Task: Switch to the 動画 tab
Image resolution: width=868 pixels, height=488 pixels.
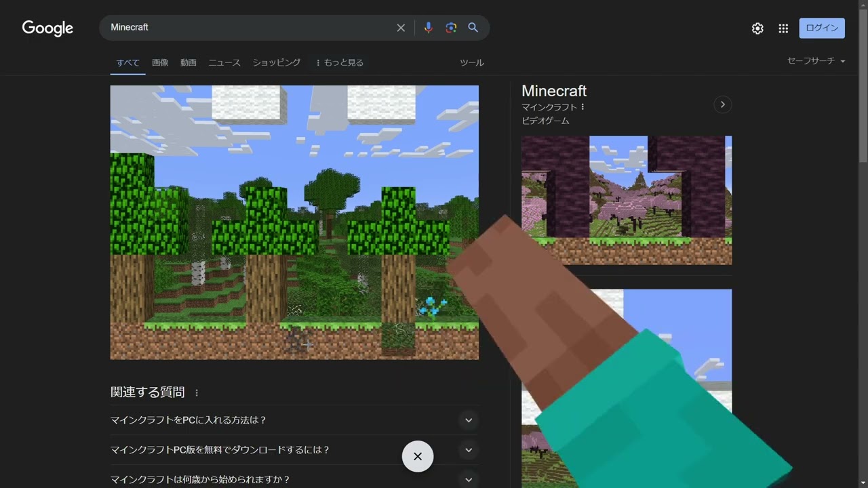Action: point(189,62)
